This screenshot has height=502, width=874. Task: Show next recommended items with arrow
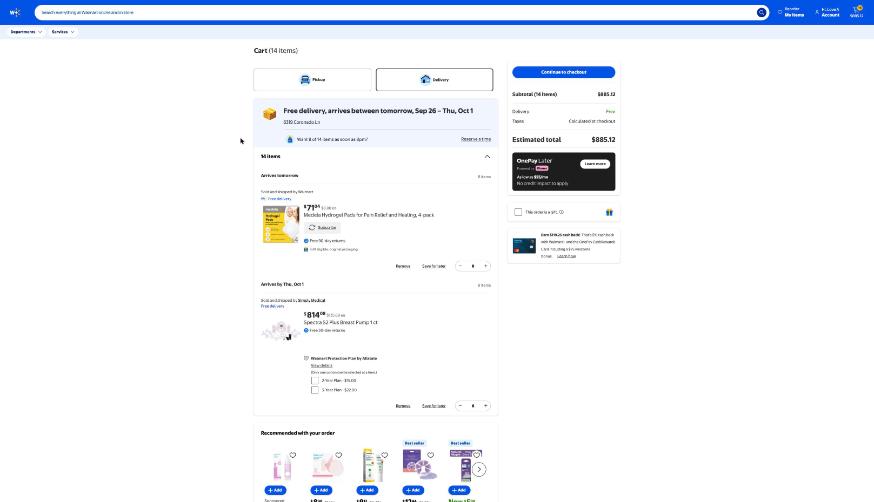click(x=479, y=470)
